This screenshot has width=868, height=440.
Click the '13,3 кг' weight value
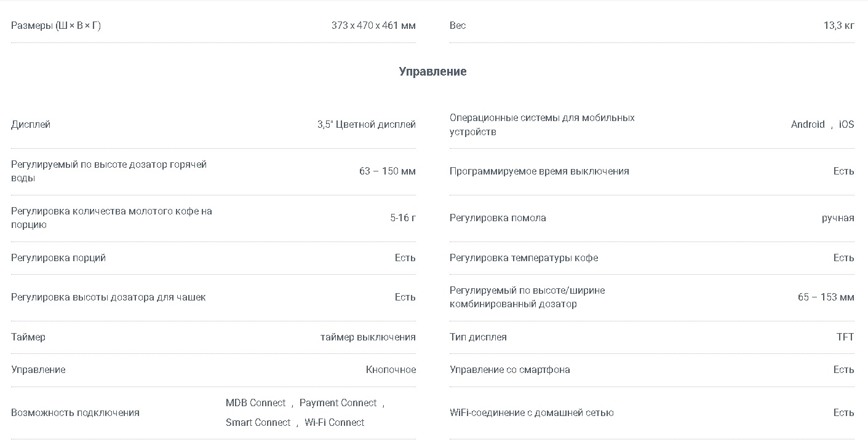[839, 26]
